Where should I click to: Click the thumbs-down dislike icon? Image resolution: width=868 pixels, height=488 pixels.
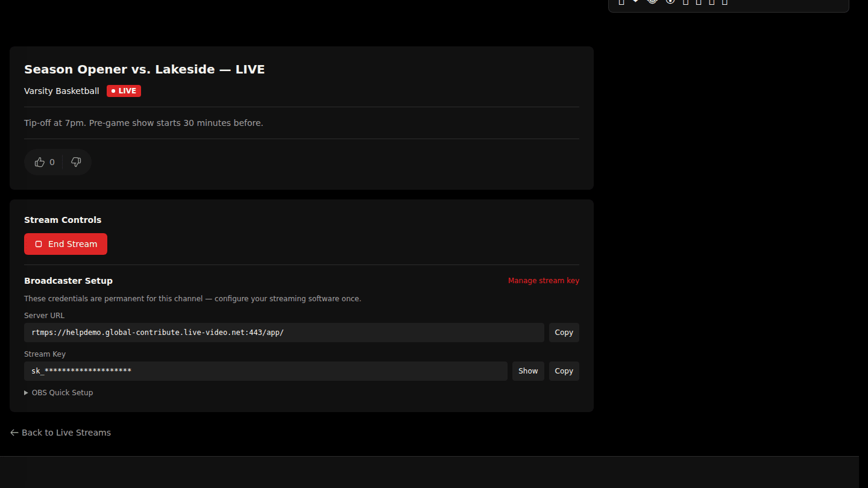(x=76, y=162)
